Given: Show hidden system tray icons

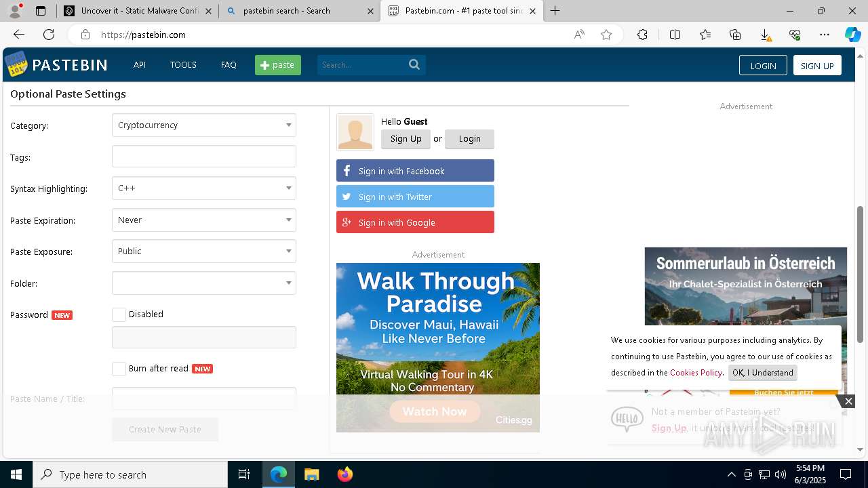Looking at the screenshot, I should coord(731,474).
